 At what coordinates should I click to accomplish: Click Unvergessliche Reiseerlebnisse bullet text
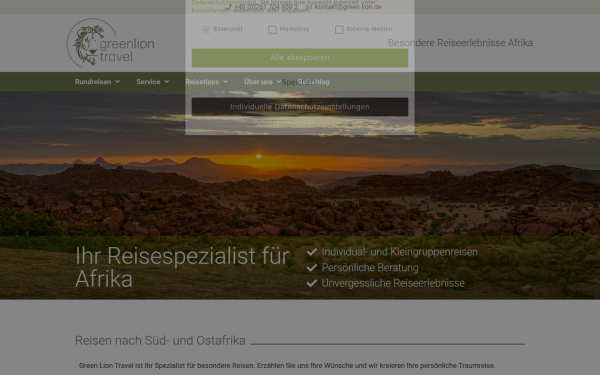[393, 283]
